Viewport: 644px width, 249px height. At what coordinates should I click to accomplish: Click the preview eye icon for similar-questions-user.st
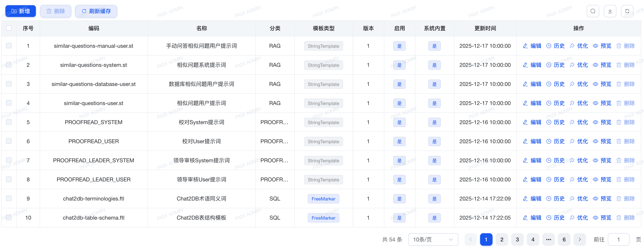[596, 103]
